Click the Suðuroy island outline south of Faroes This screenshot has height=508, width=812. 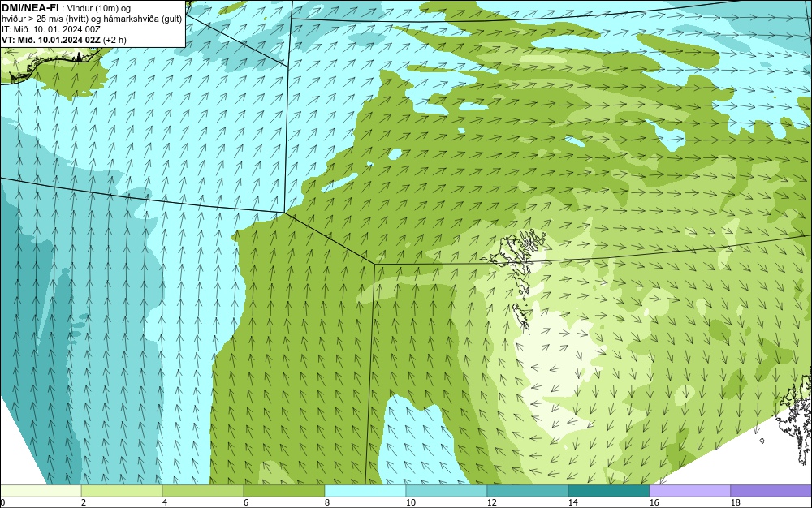point(521,316)
